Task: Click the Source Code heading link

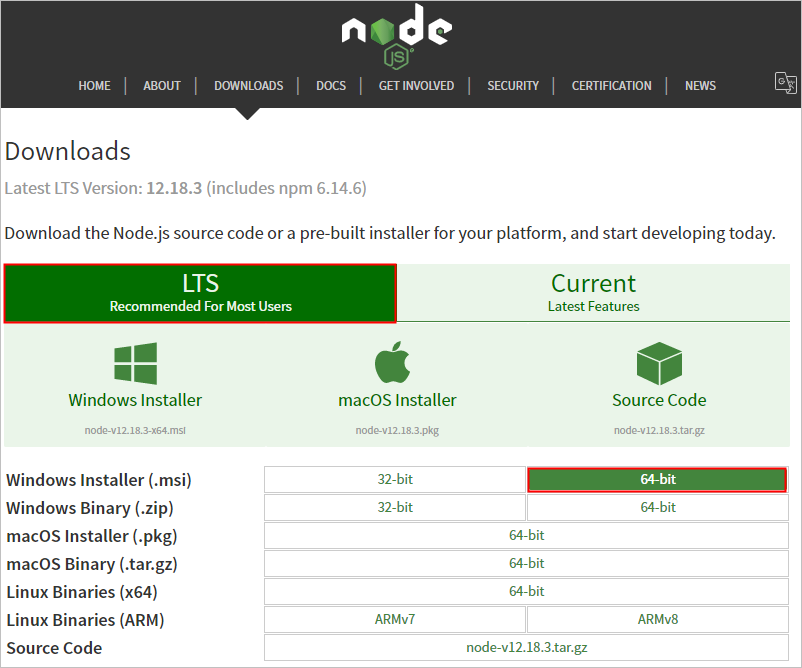Action: pos(659,400)
